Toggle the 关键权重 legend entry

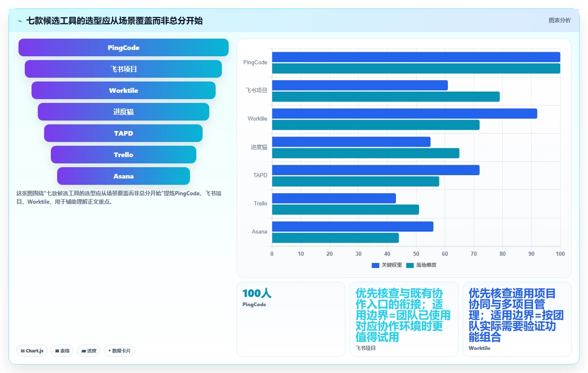pyautogui.click(x=387, y=265)
